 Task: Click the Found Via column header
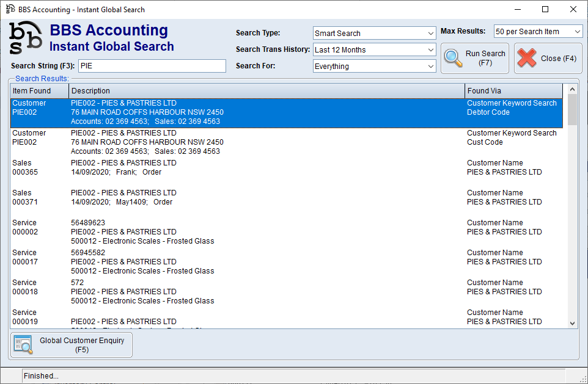tap(514, 91)
